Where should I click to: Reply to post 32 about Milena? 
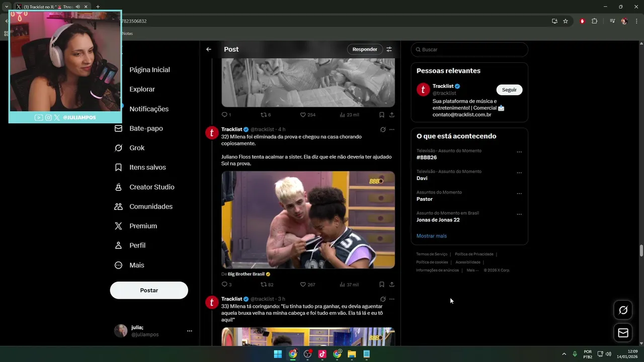pos(226,285)
